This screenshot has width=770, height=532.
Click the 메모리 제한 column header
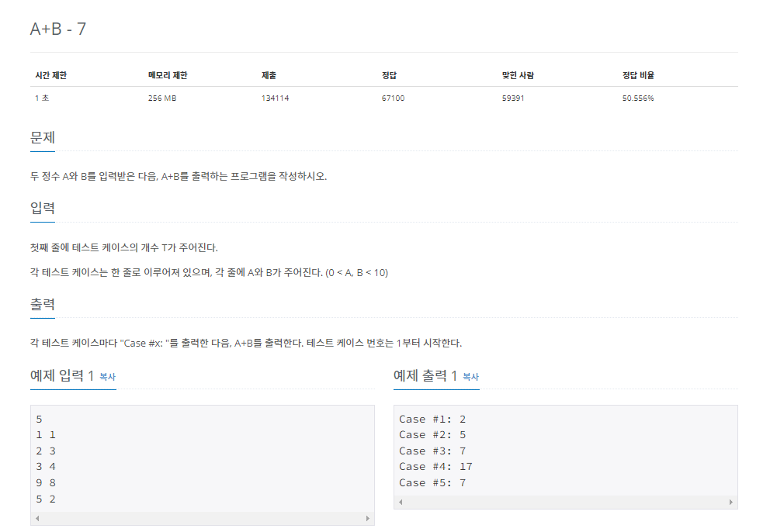pos(168,75)
